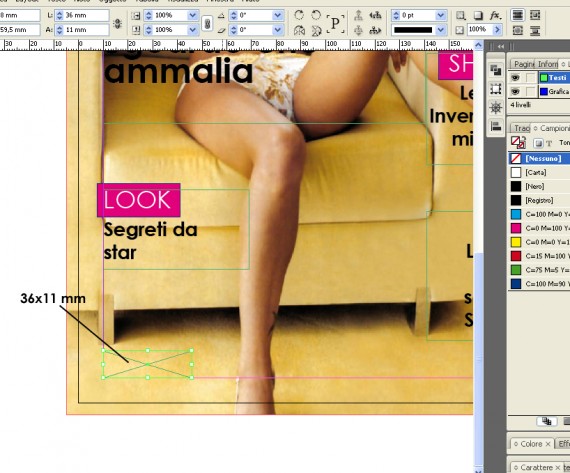Toggle visibility eye of Testi layer
570x473 pixels.
pyautogui.click(x=515, y=78)
